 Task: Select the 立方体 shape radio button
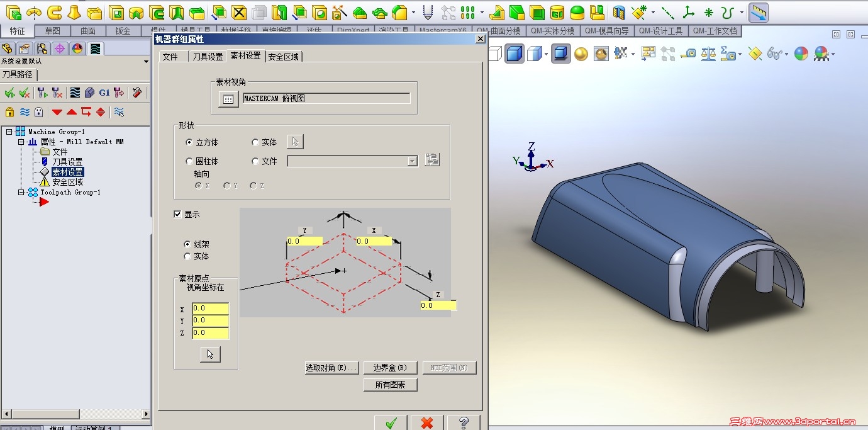[190, 143]
